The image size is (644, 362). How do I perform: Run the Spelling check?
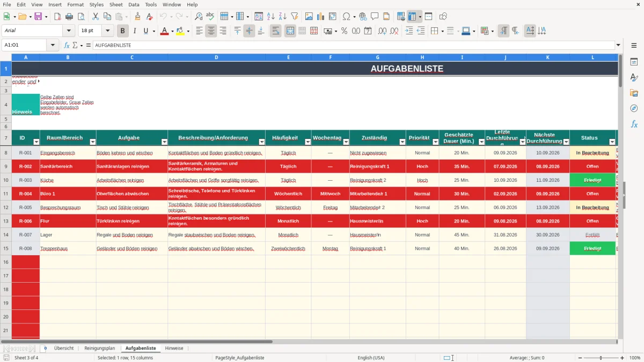[210, 17]
